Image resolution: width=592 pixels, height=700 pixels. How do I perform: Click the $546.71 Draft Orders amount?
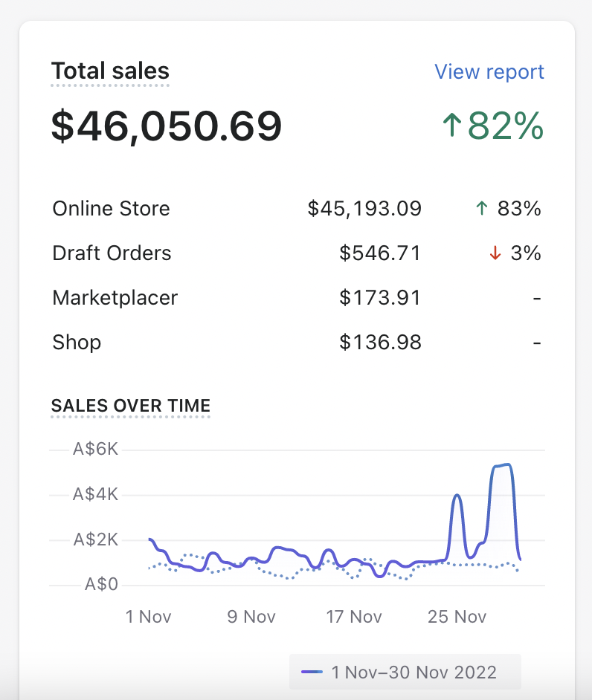380,254
